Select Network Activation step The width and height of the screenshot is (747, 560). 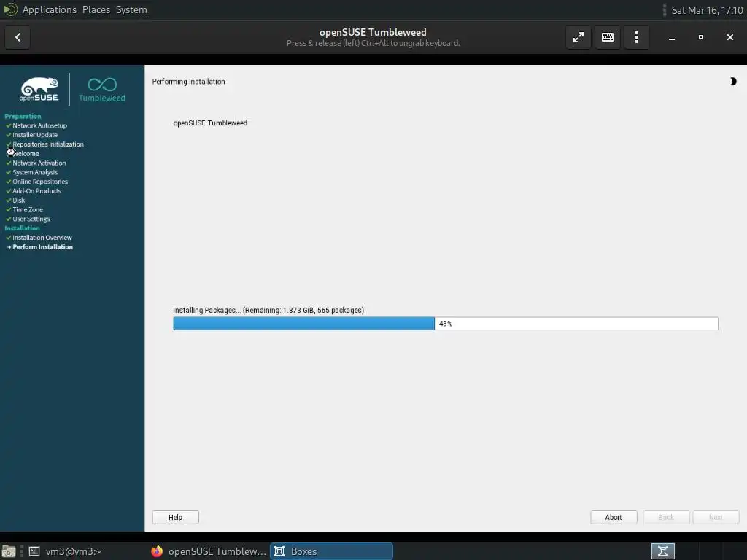pos(39,163)
